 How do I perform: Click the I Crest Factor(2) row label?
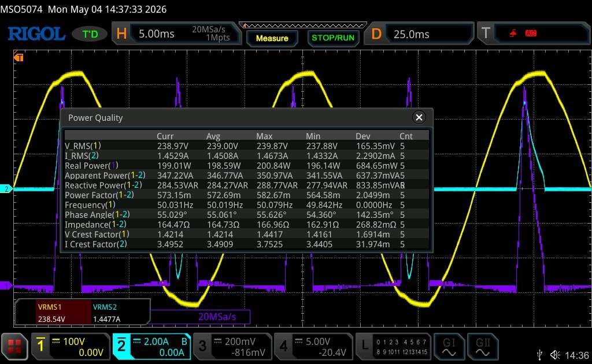[95, 244]
